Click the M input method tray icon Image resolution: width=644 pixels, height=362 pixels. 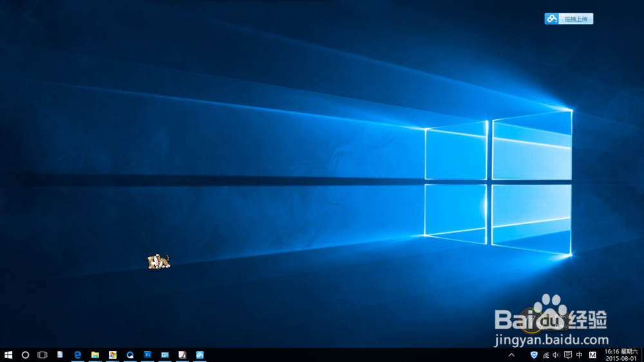[x=592, y=355]
